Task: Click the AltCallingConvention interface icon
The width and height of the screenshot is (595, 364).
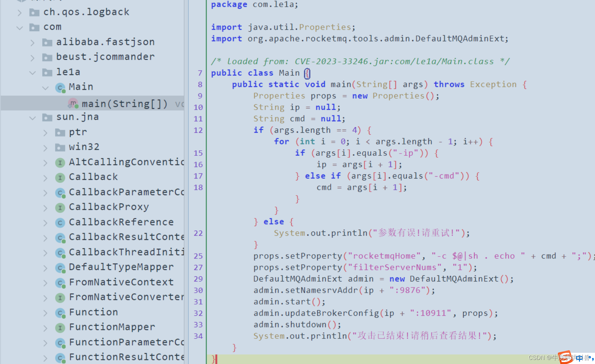Action: (x=60, y=163)
